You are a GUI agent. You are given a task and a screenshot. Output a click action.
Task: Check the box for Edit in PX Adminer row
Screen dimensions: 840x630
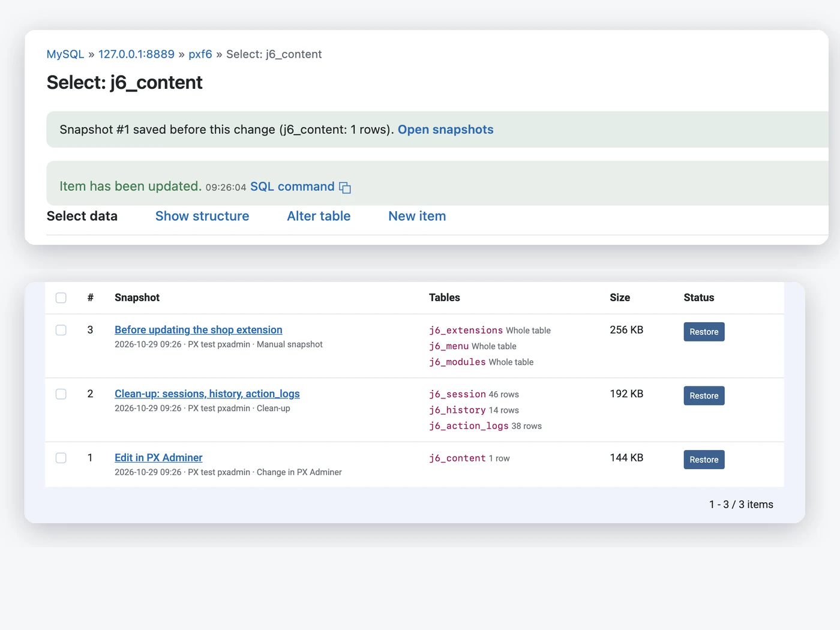(61, 458)
